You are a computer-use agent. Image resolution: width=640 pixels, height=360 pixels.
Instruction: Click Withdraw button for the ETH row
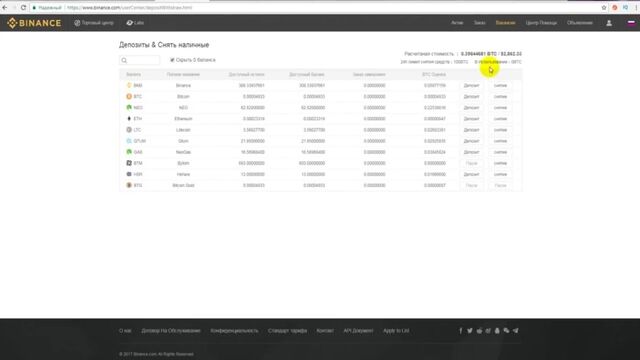500,119
